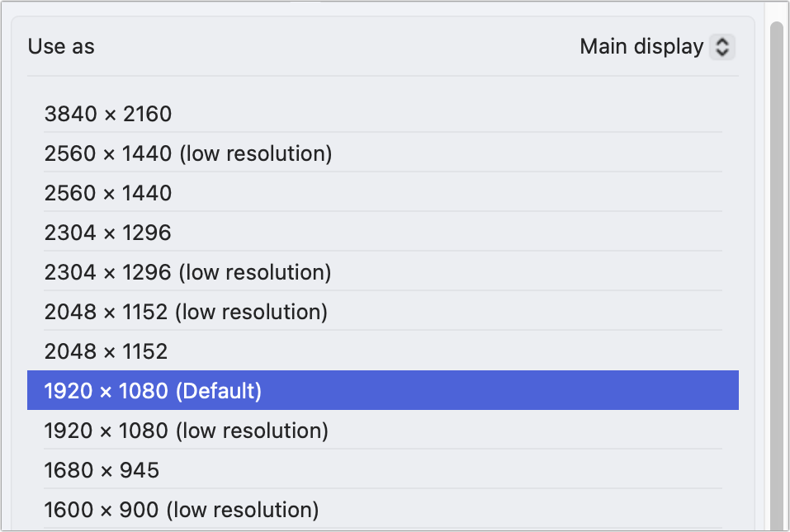Click the highlighted 1920 × 1080 (Default) row
Screen dimensions: 790x532
click(x=382, y=391)
